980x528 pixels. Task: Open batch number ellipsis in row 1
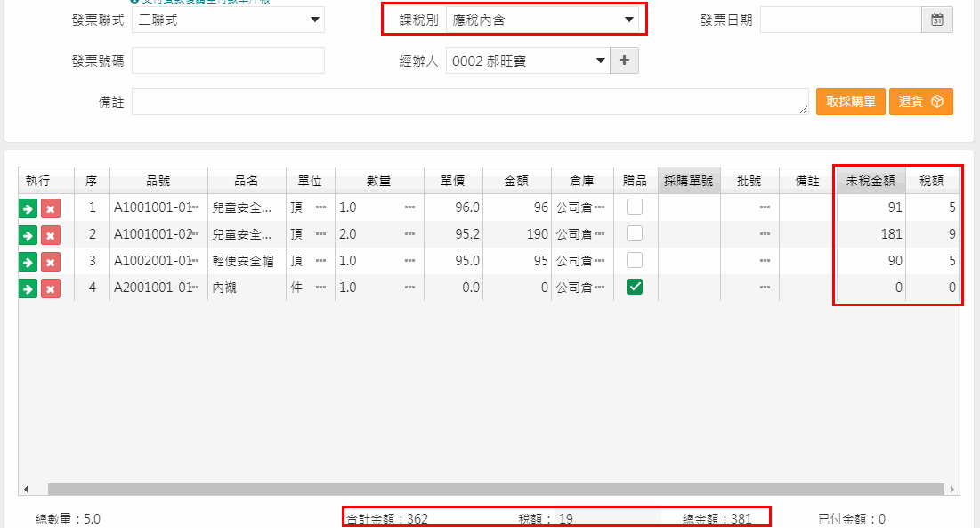pos(765,207)
